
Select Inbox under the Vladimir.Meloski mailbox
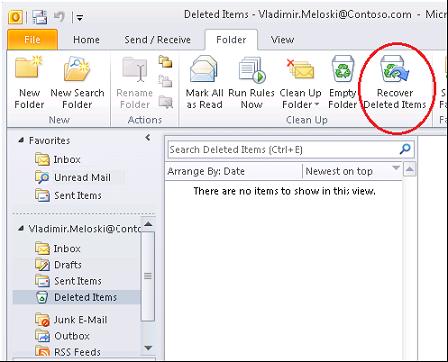point(58,249)
